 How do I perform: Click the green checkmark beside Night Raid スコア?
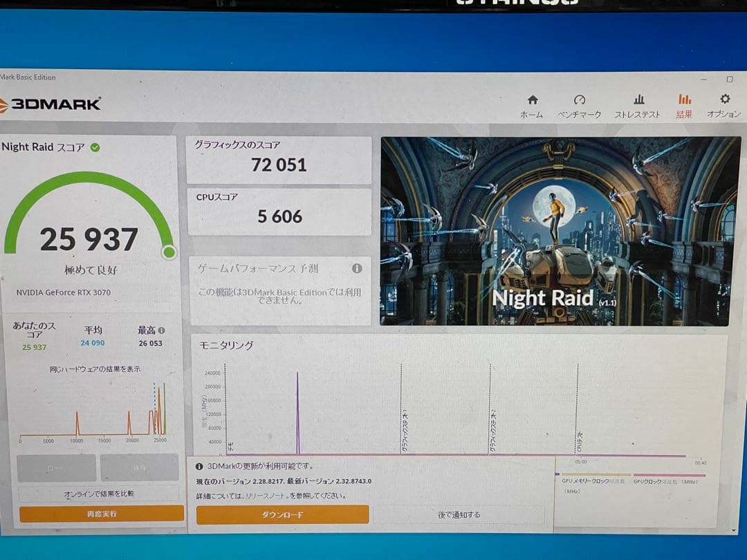93,147
